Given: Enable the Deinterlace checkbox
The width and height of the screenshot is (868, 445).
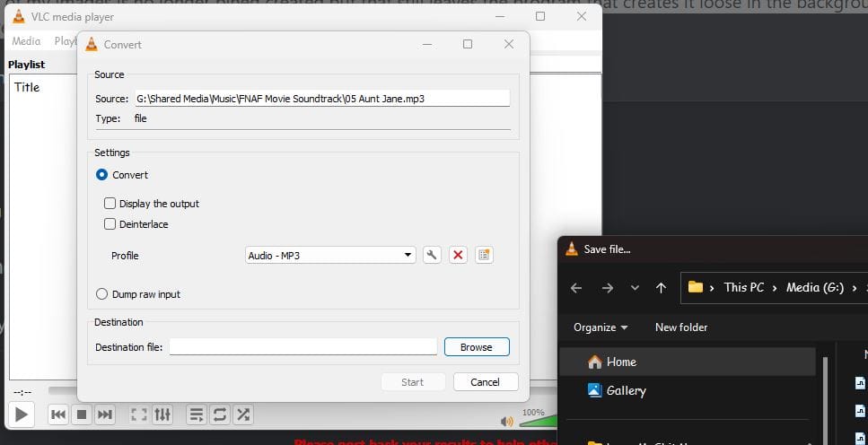Looking at the screenshot, I should [x=110, y=224].
